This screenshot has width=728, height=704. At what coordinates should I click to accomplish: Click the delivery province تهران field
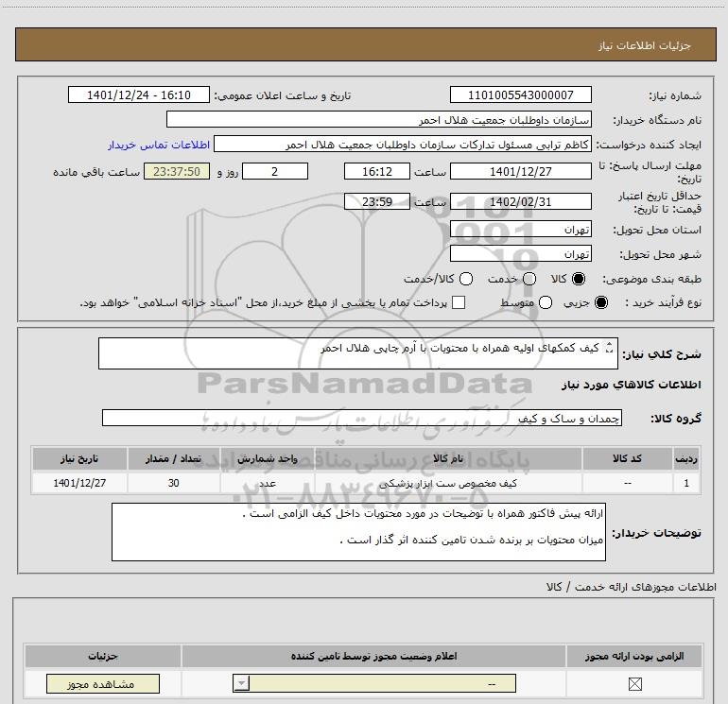[520, 229]
